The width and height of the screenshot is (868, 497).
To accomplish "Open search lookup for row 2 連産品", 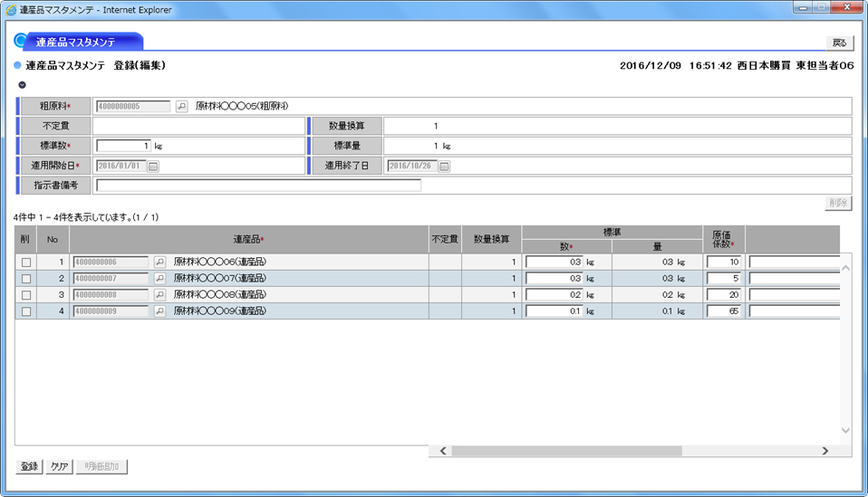I will [159, 278].
